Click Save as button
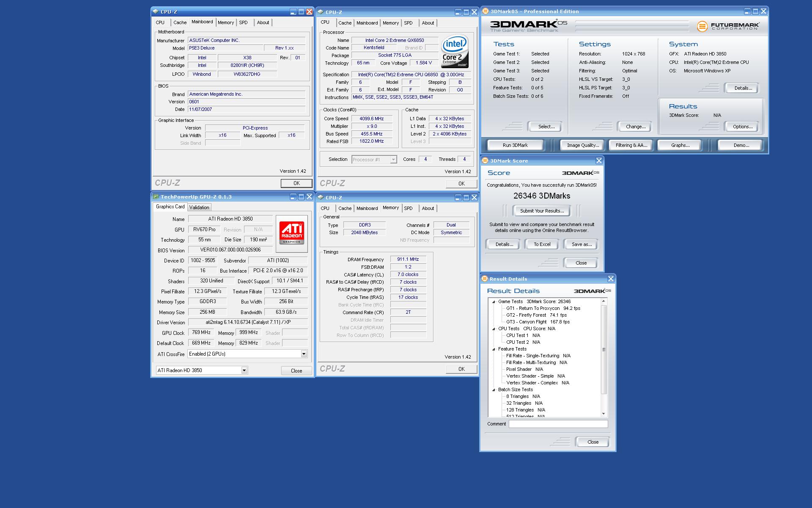Screen dimensions: 812x508 (x=582, y=244)
